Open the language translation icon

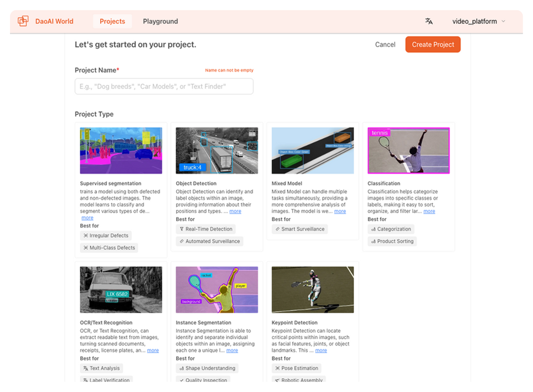point(429,21)
